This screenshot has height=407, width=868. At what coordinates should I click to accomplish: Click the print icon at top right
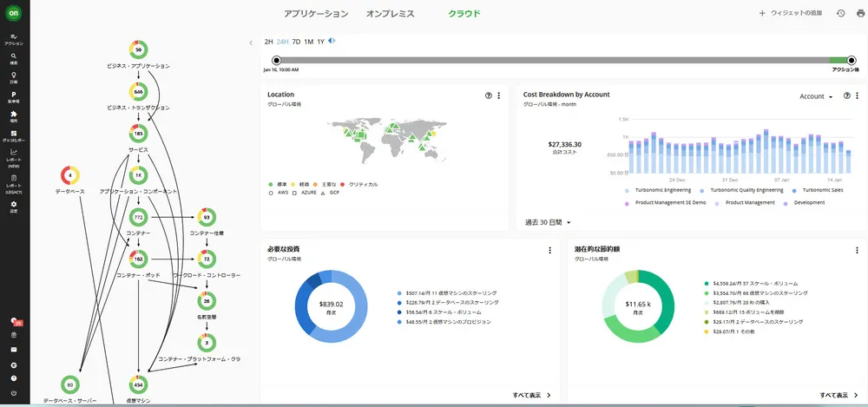pos(860,13)
